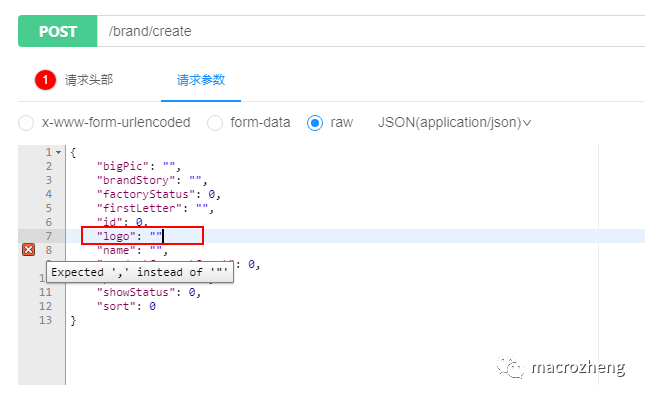The image size is (645, 397).
Task: Click the closing brace on line 13
Action: [x=73, y=320]
